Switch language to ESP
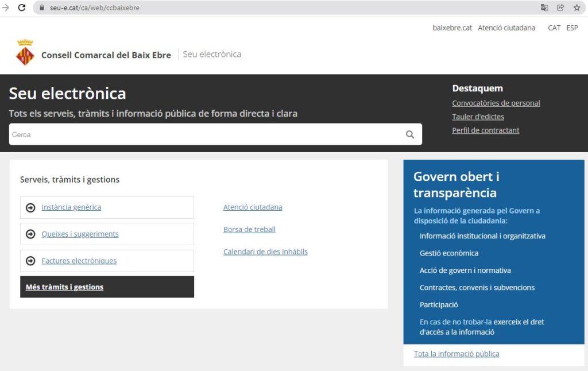The image size is (588, 371). coord(572,28)
